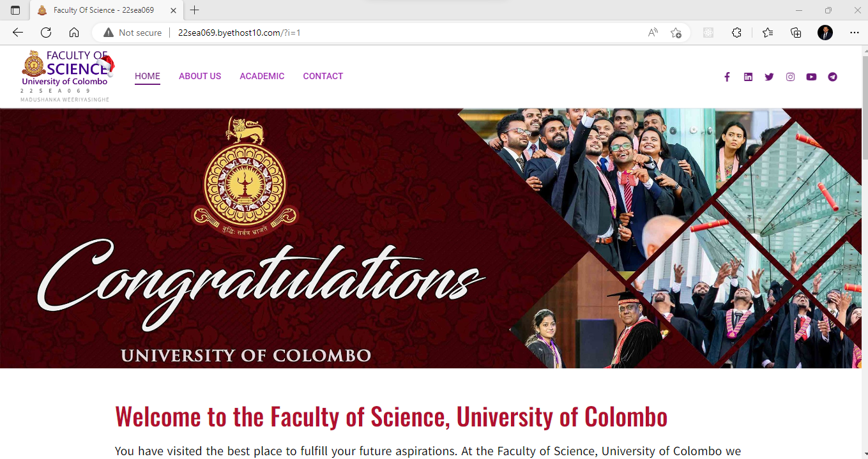
Task: Go to browser home page icon
Action: point(74,33)
